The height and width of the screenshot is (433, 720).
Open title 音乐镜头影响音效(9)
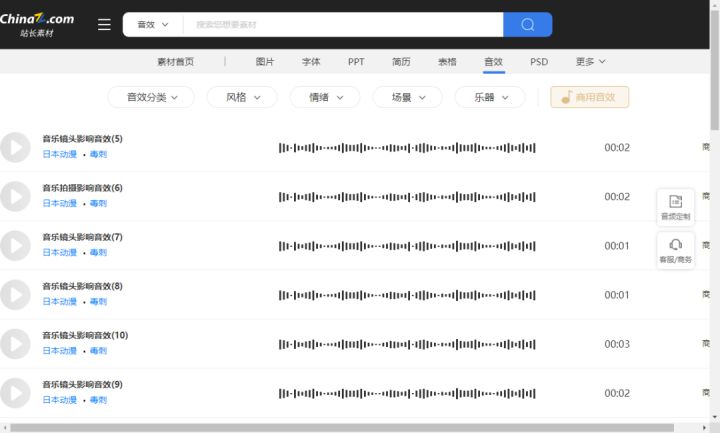83,384
